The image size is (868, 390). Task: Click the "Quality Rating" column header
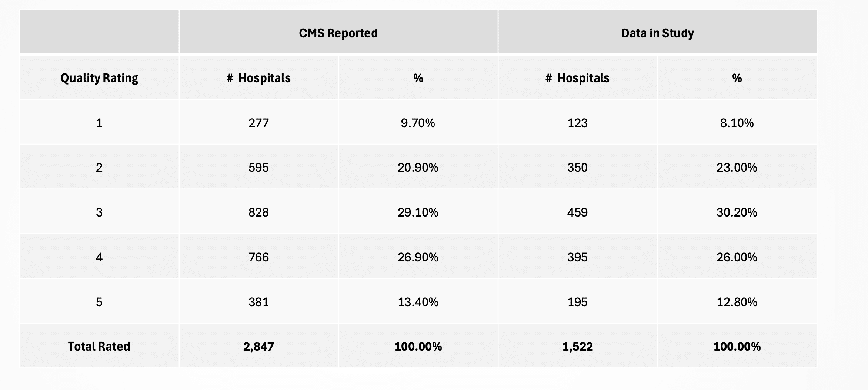coord(99,78)
